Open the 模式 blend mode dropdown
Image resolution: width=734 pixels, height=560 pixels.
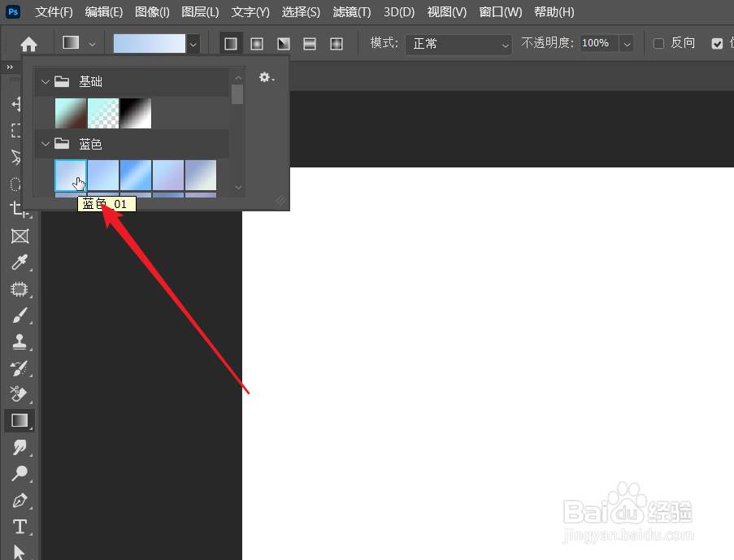(458, 44)
